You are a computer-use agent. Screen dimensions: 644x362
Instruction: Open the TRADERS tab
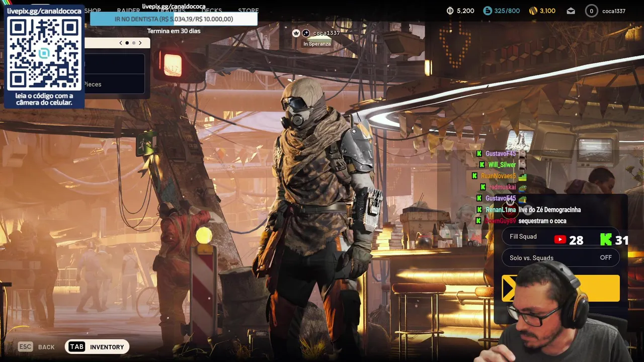[x=171, y=11]
